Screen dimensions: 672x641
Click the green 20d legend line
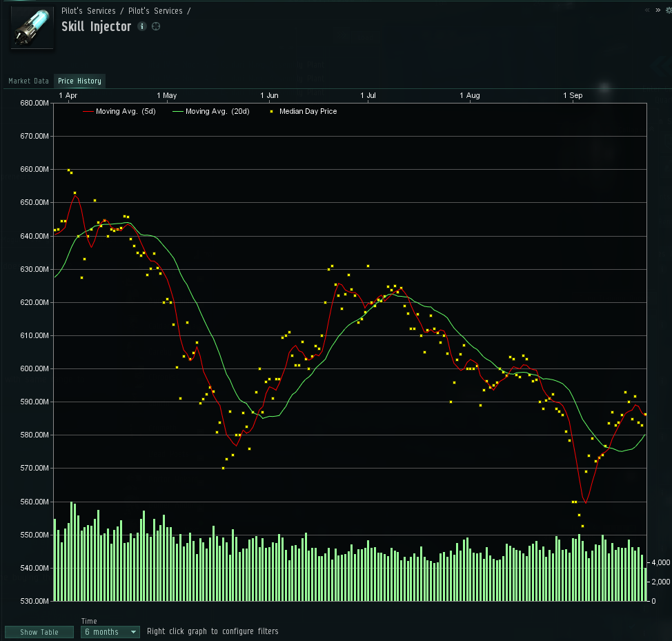[x=177, y=111]
